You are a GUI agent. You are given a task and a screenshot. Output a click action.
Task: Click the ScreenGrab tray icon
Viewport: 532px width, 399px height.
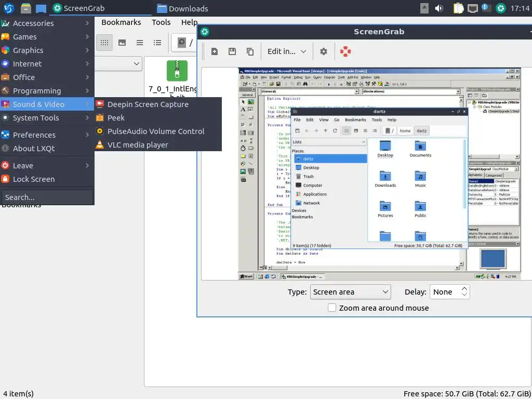pos(501,8)
